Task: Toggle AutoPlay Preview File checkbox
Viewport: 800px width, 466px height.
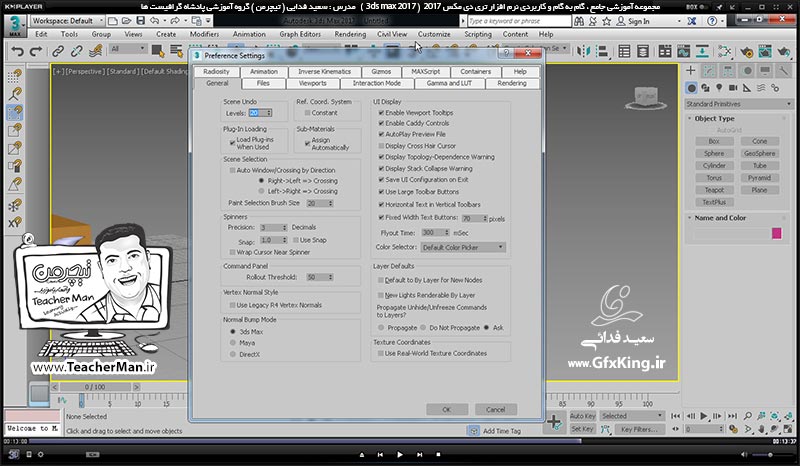Action: [381, 134]
